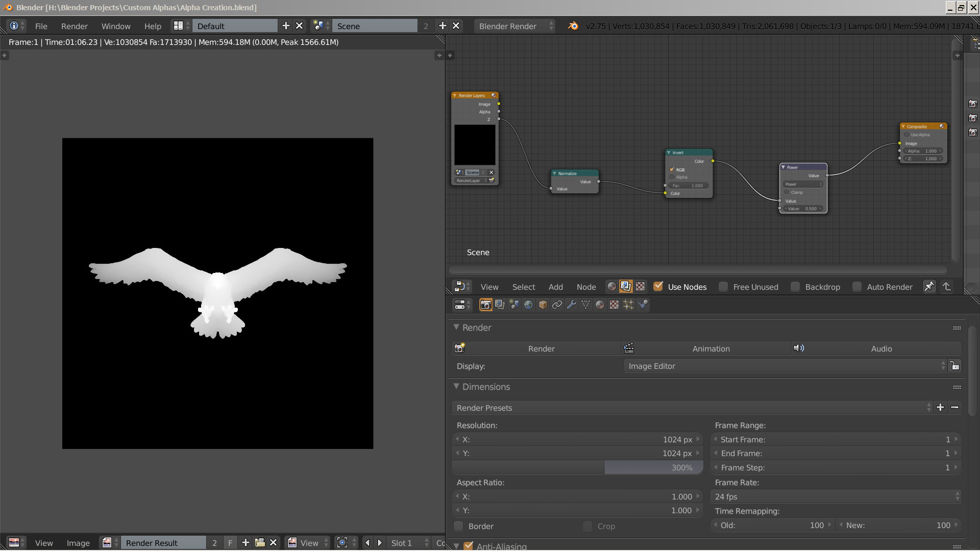Click the fake user F button
Image resolution: width=980 pixels, height=551 pixels.
click(230, 543)
